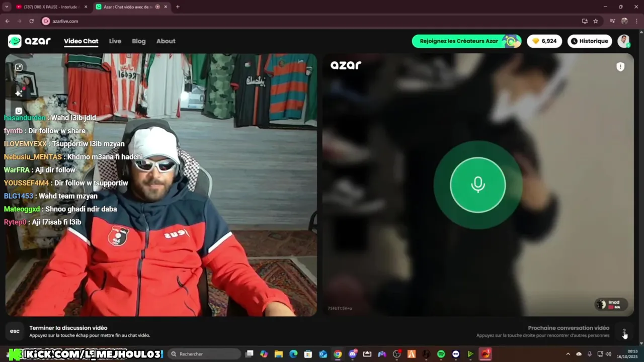Click the smiley face sticker icon
644x362 pixels.
tap(19, 111)
